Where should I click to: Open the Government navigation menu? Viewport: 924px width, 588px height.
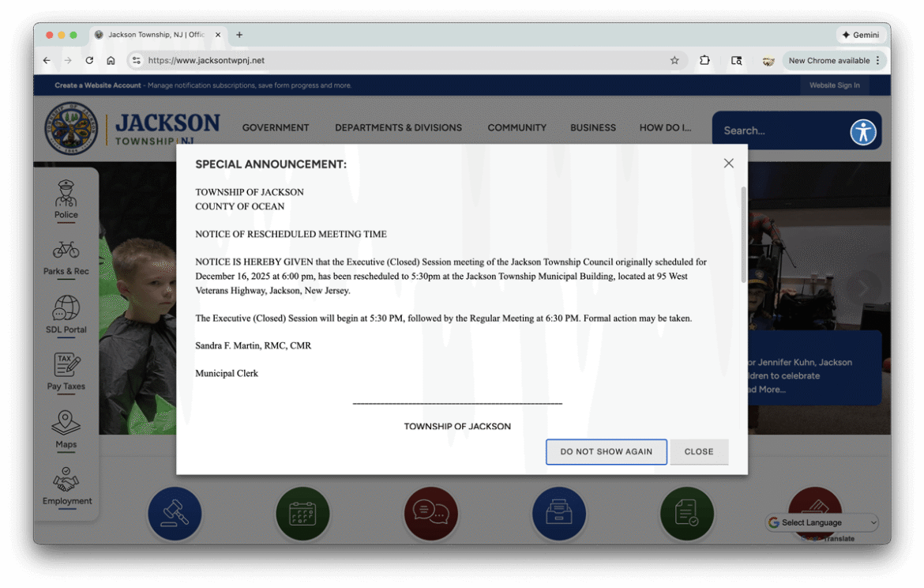(276, 127)
